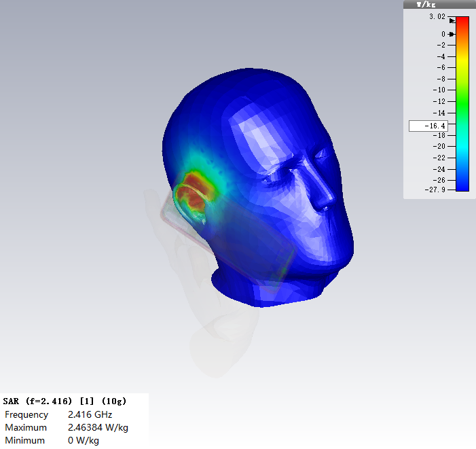This screenshot has height=449, width=476.
Task: Click the -27.9 minimum scale label
Action: pos(434,191)
